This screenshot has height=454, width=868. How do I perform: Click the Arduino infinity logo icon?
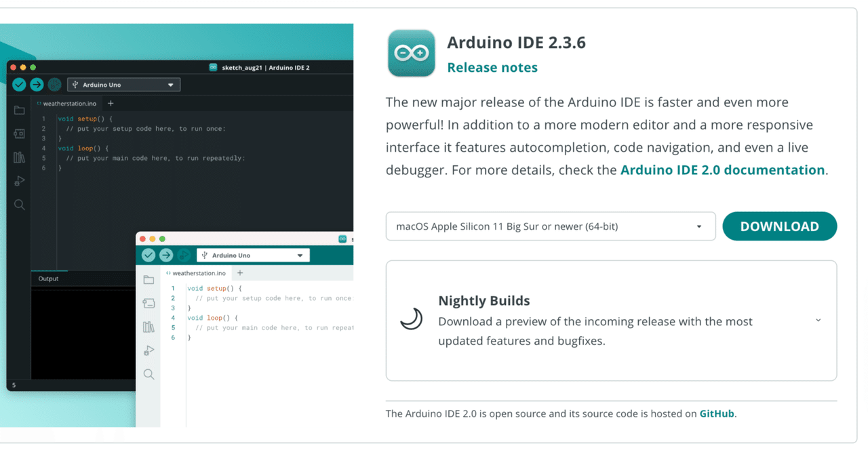click(411, 53)
